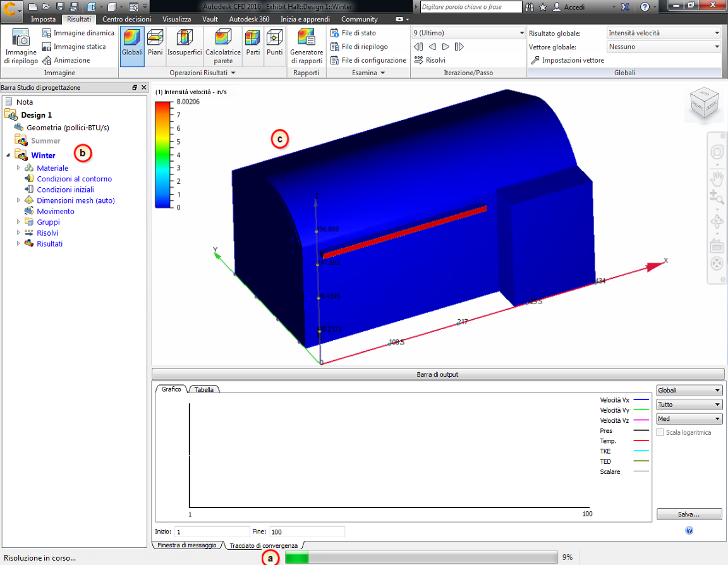Click Immagine statica icon
The image size is (728, 565).
coord(46,47)
